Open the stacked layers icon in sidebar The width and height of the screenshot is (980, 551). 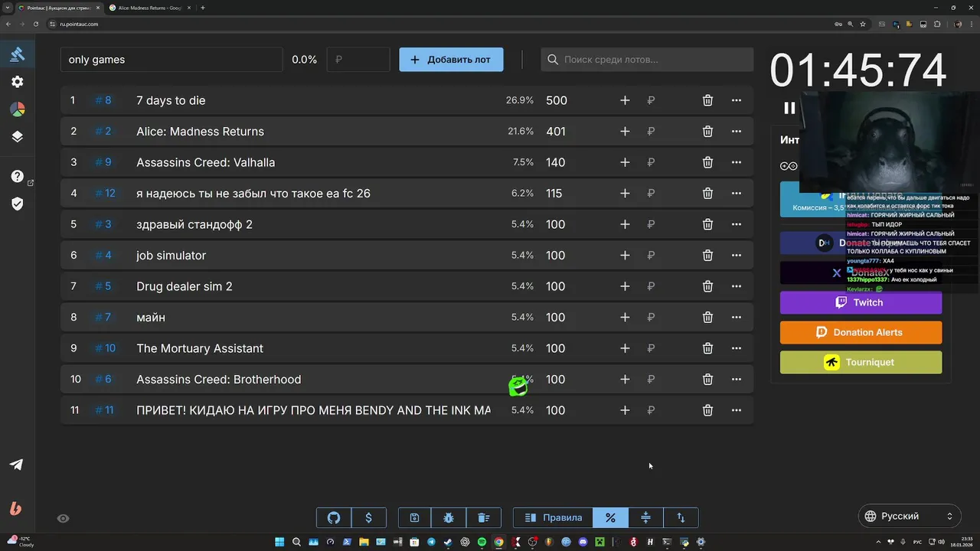(x=17, y=137)
